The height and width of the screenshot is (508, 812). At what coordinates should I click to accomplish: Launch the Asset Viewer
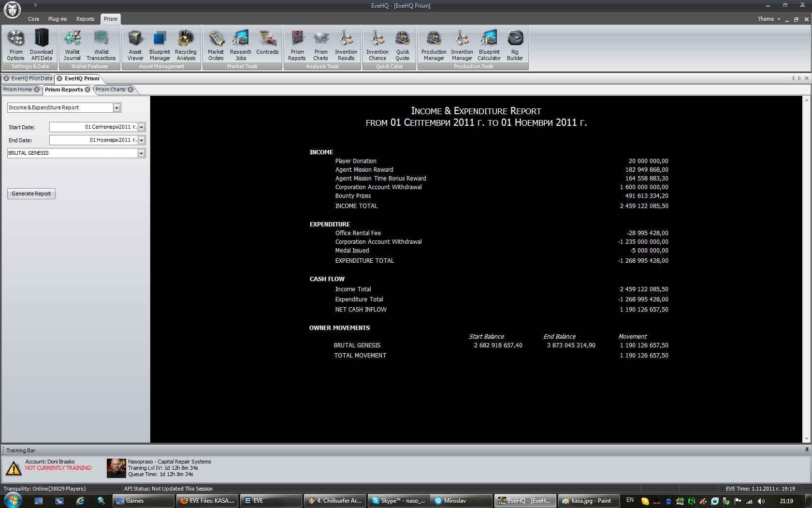coord(135,45)
